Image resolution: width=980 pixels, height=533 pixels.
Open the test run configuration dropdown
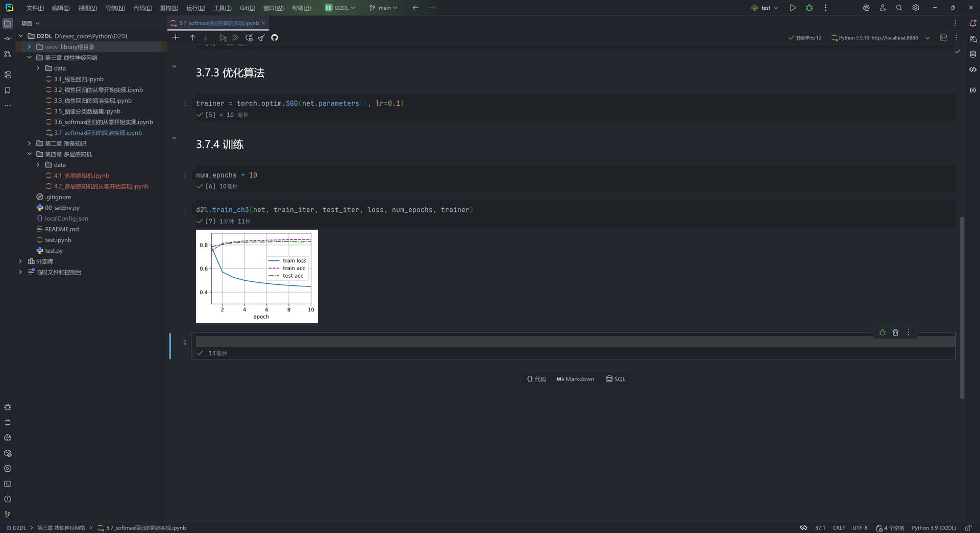pyautogui.click(x=765, y=8)
